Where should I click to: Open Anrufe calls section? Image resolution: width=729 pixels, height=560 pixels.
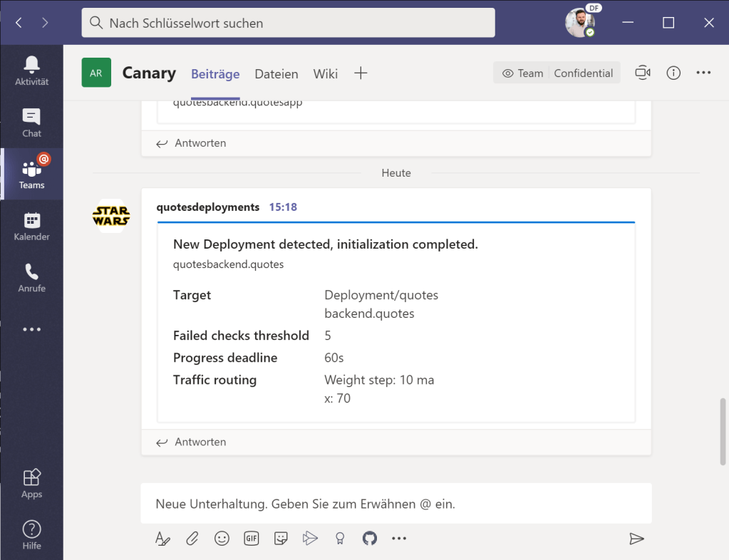pos(31,278)
